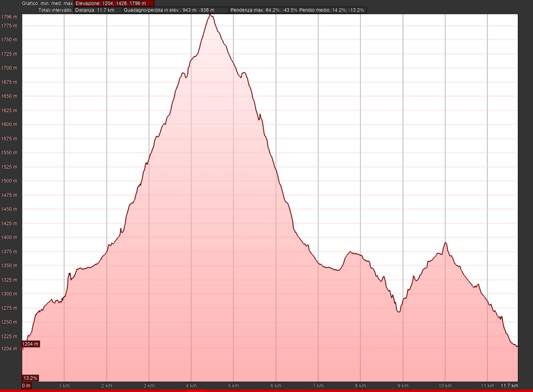Click the 11.7 km end distance label

point(509,386)
